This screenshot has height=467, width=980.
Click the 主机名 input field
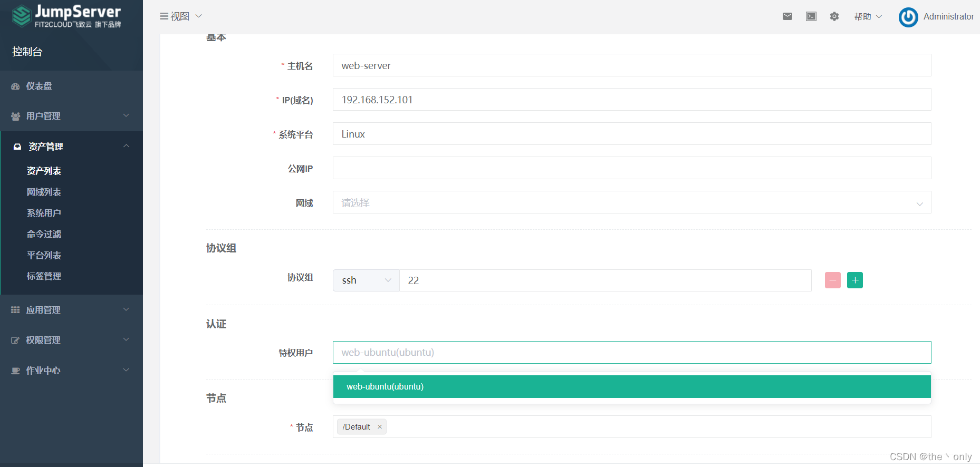(x=632, y=65)
